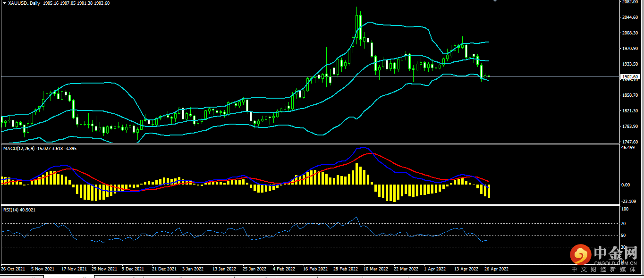Screen dimensions: 644x278
Task: Click the RSI 70 level label
Action: (x=624, y=223)
